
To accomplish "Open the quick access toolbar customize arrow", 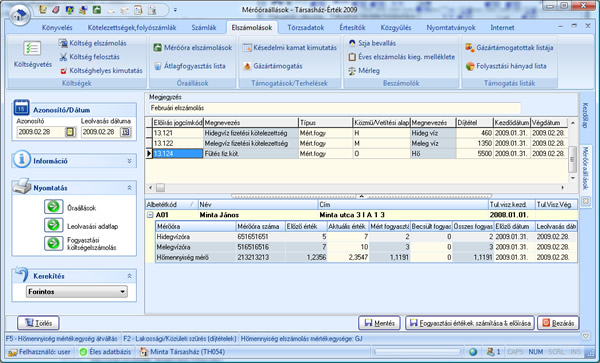I will (175, 10).
